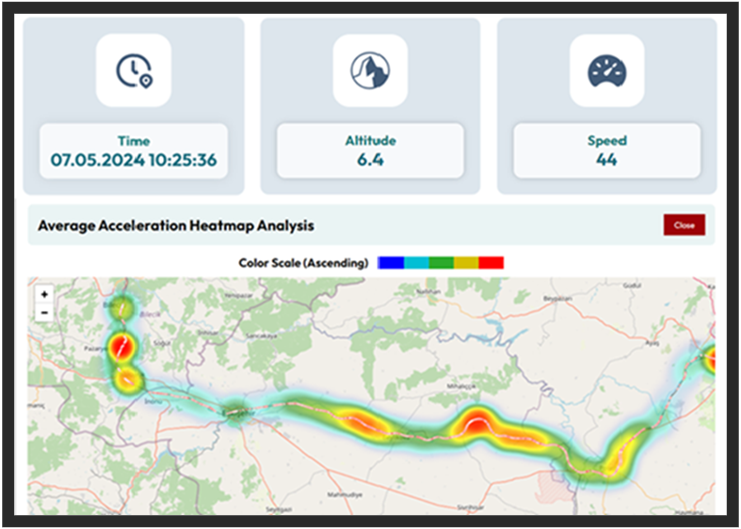Click the Average Acceleration Heatmap Analysis title
741x529 pixels.
(176, 225)
